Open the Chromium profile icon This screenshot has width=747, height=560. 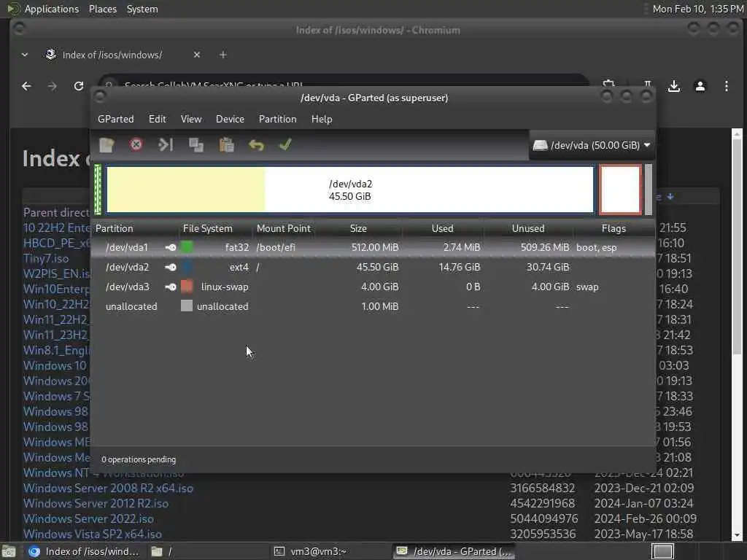coord(700,86)
